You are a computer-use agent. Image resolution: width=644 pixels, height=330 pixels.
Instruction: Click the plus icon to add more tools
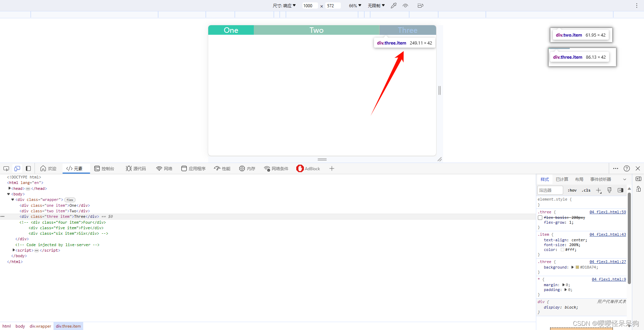pos(332,168)
